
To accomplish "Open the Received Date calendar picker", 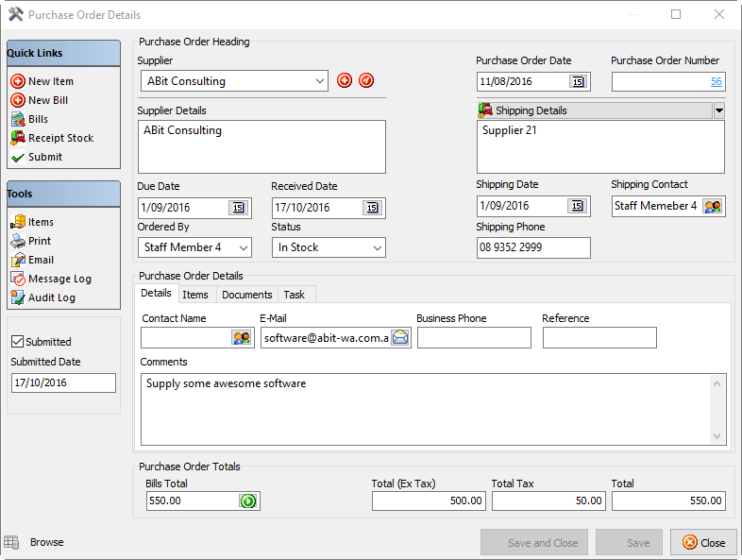I will pyautogui.click(x=372, y=208).
